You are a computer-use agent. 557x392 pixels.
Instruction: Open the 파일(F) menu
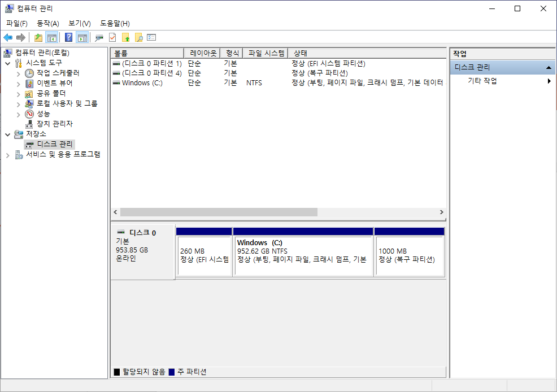point(17,23)
